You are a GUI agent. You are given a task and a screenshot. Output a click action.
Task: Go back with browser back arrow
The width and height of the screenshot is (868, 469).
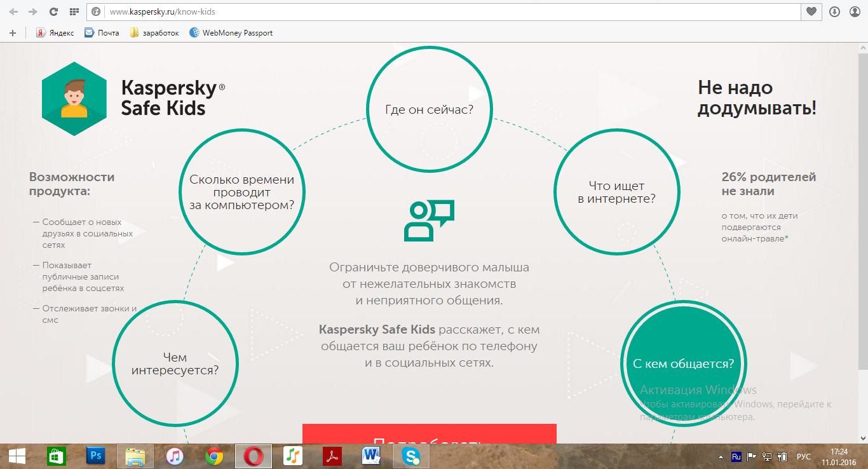click(14, 11)
